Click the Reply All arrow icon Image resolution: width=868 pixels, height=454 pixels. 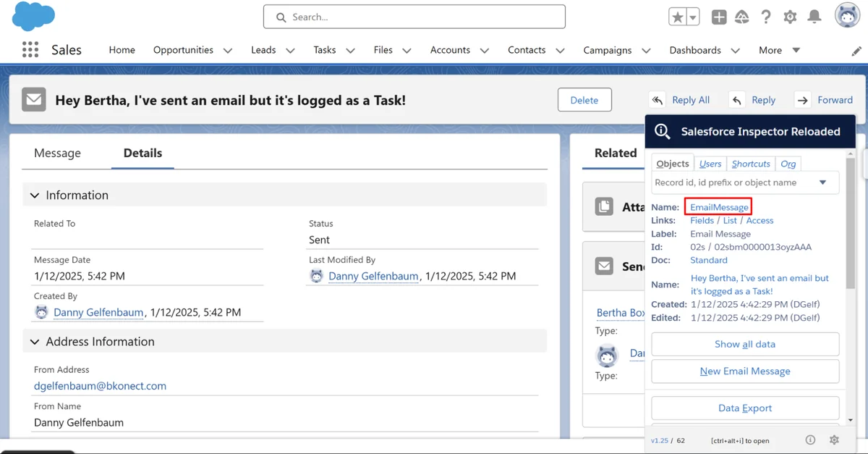tap(658, 100)
